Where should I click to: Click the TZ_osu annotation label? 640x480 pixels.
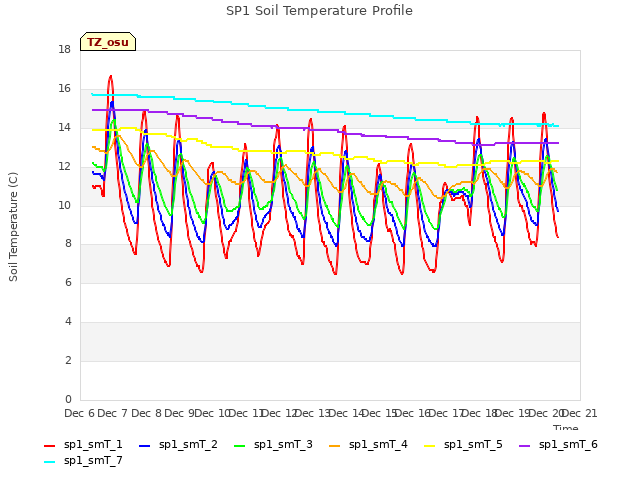[x=108, y=42]
